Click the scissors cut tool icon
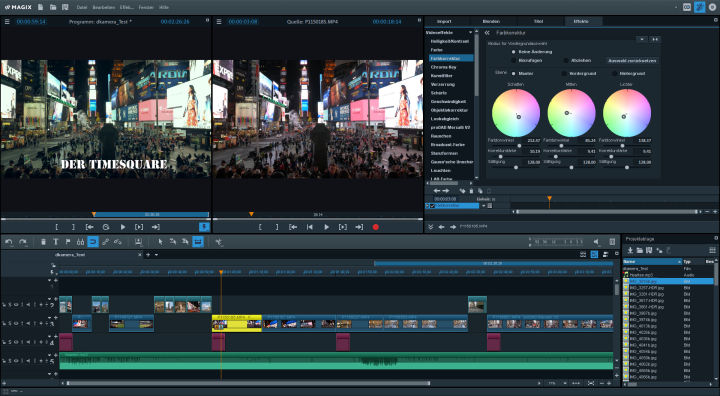The height and width of the screenshot is (396, 720). point(219,242)
